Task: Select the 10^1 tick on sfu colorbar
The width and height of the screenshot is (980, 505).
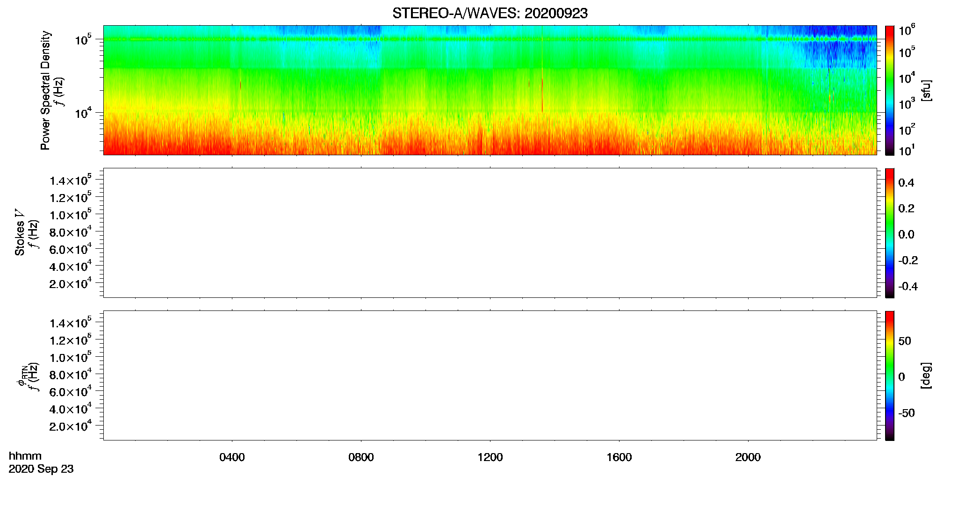Action: (907, 151)
